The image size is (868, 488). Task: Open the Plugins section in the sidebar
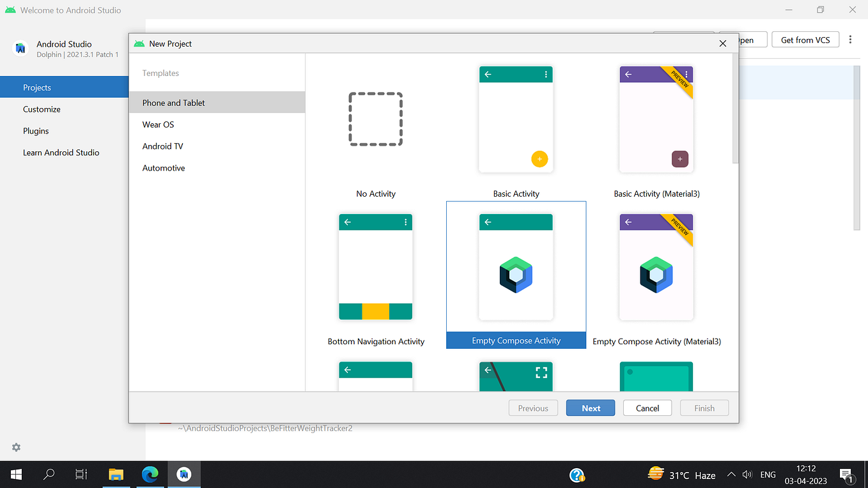(x=36, y=130)
